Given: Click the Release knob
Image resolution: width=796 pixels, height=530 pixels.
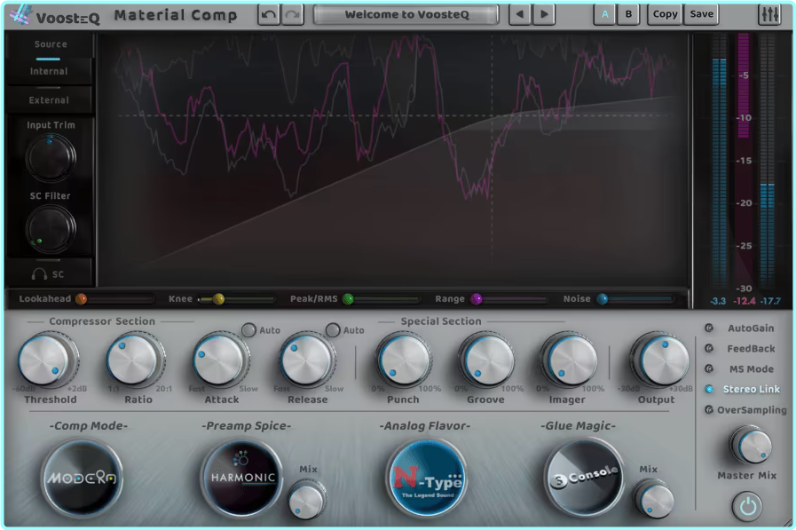Looking at the screenshot, I should tap(306, 360).
